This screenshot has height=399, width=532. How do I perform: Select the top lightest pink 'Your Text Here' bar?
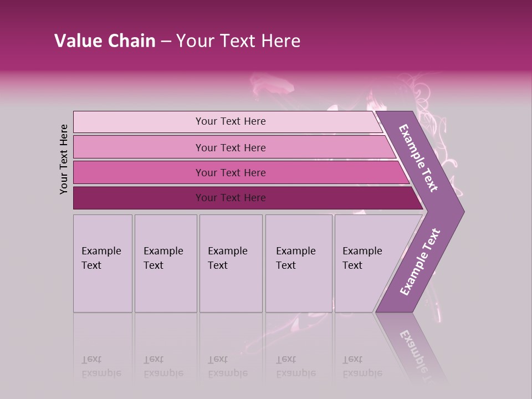click(230, 121)
